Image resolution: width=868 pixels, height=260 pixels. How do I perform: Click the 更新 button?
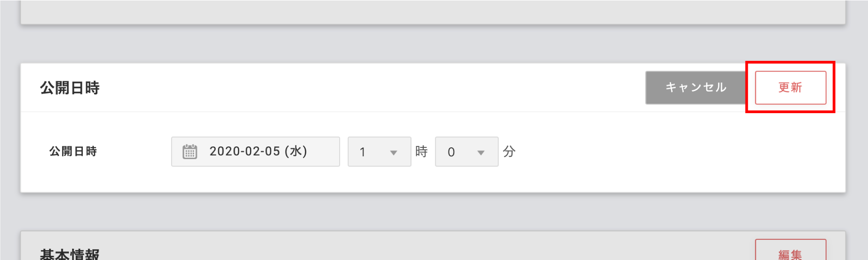790,87
